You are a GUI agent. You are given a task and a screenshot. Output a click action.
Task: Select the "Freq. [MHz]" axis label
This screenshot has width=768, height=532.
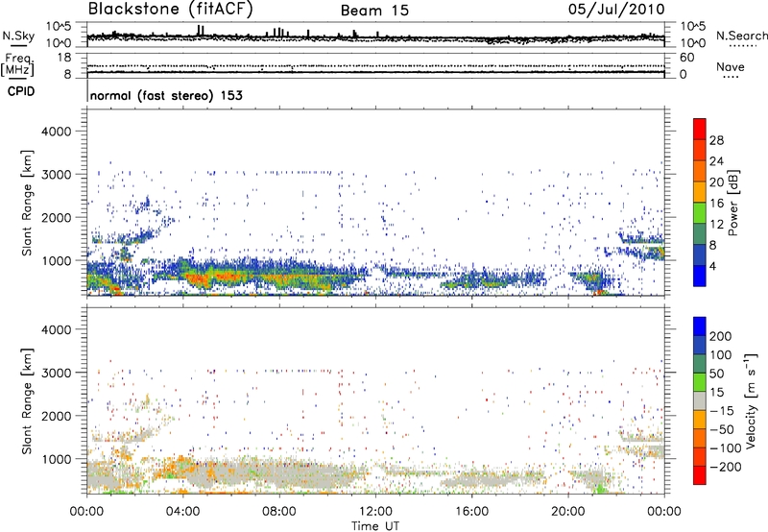(x=19, y=65)
